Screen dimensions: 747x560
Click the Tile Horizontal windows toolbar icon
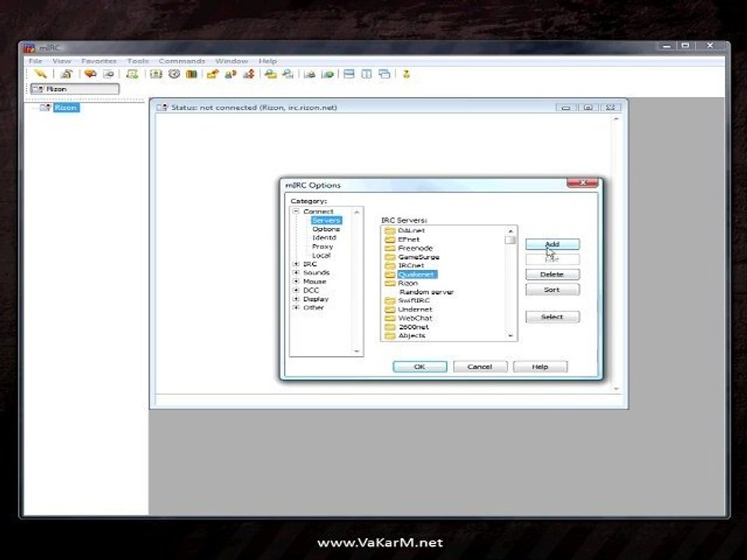tap(349, 74)
